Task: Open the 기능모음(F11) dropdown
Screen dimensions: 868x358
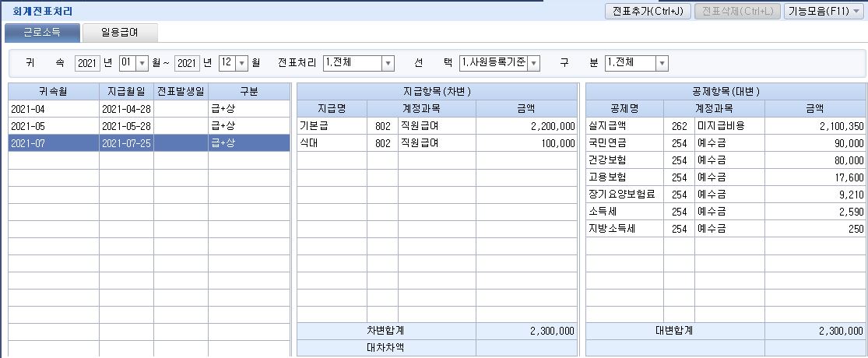Action: click(x=825, y=11)
